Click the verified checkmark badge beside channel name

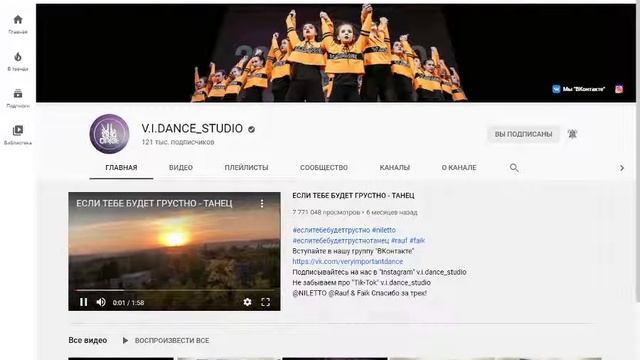click(251, 129)
